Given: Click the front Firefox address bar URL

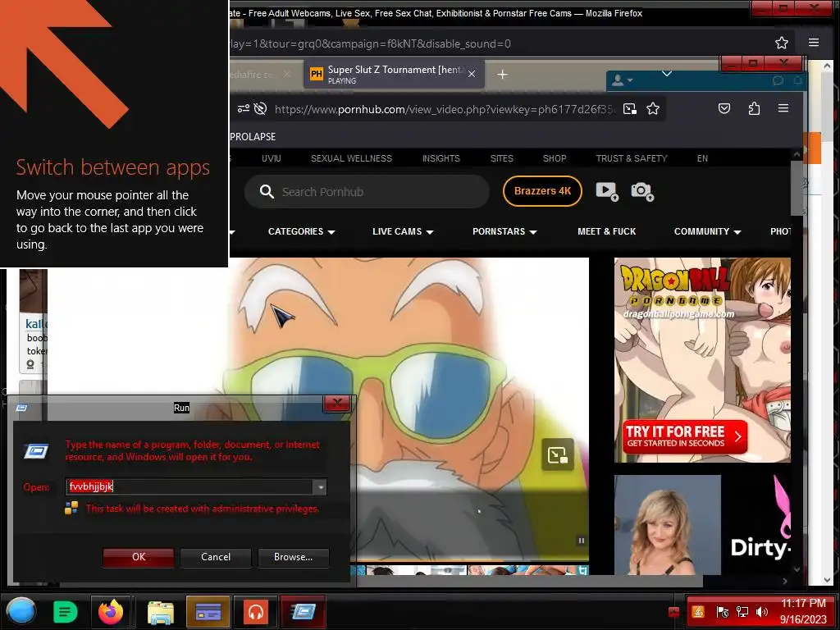Looking at the screenshot, I should (444, 109).
